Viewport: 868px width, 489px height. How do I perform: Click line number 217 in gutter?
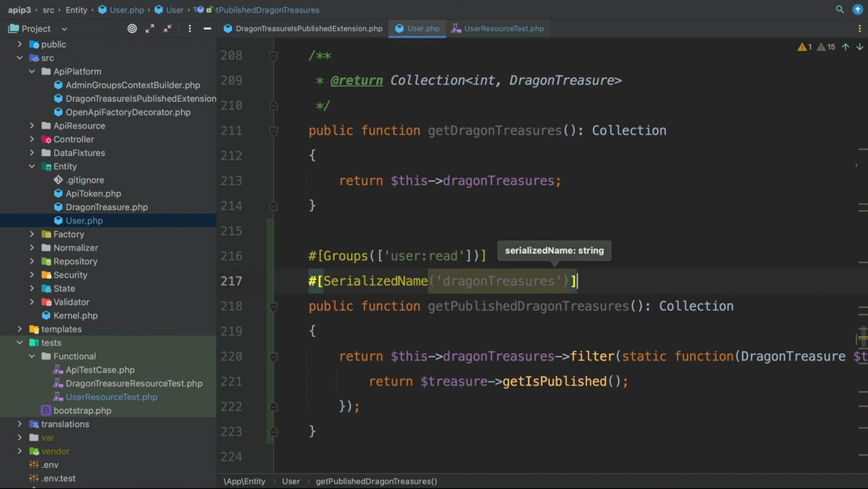[x=231, y=281]
